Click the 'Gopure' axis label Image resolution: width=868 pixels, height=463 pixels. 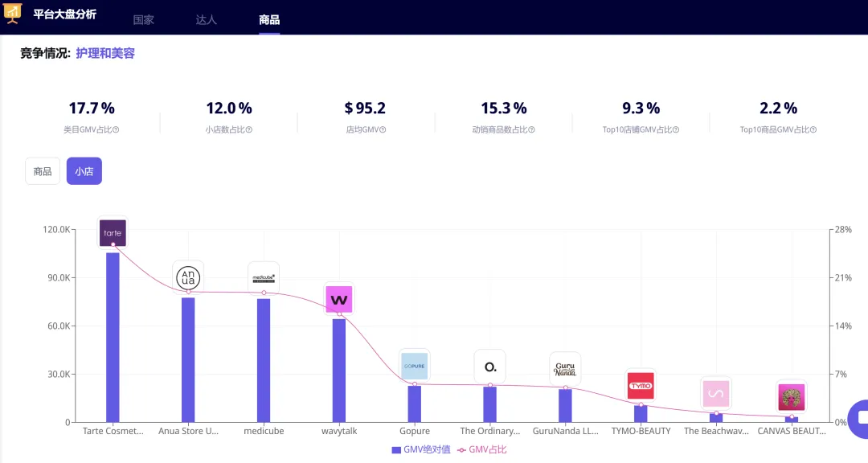414,431
